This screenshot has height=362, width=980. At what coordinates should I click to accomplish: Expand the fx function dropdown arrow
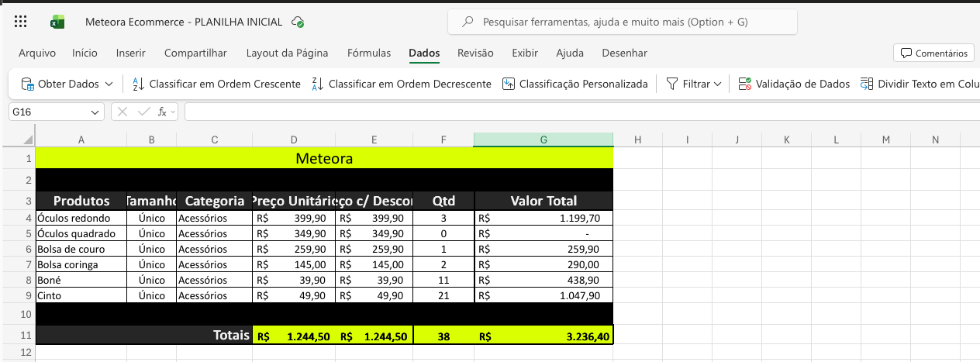(173, 112)
